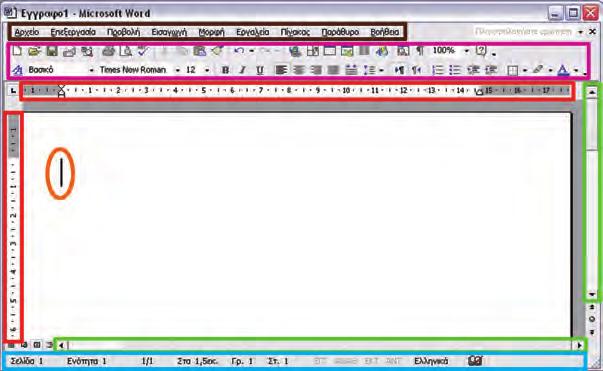
Task: Open the highlight color dropdown arrow
Action: click(x=550, y=70)
